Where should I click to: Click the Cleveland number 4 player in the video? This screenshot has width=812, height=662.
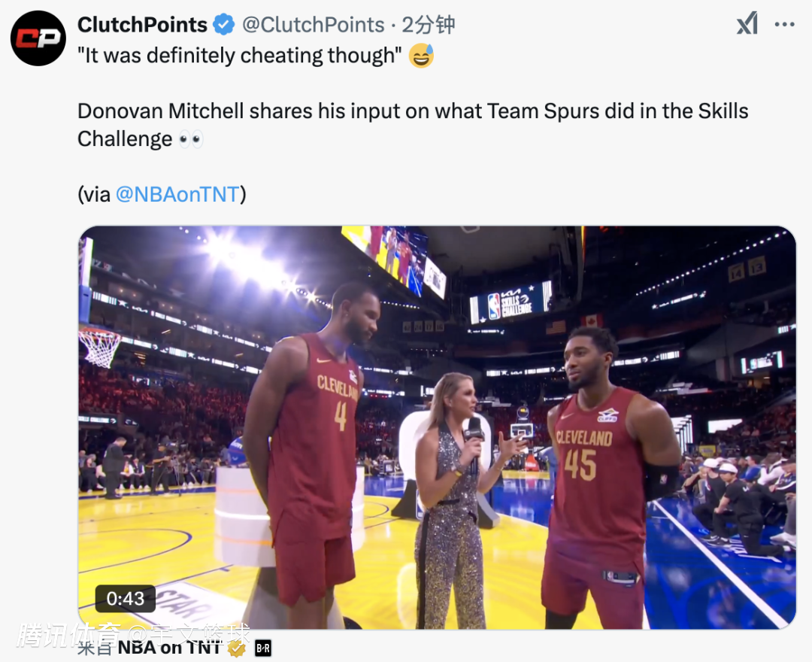[x=311, y=445]
